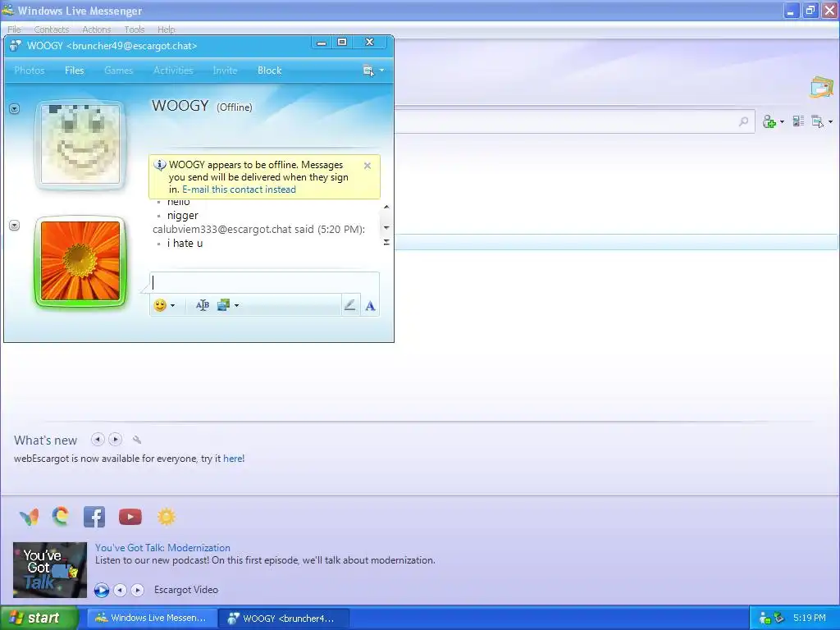Viewport: 840px width, 630px height.
Task: Expand the background picker dropdown arrow
Action: click(x=236, y=305)
